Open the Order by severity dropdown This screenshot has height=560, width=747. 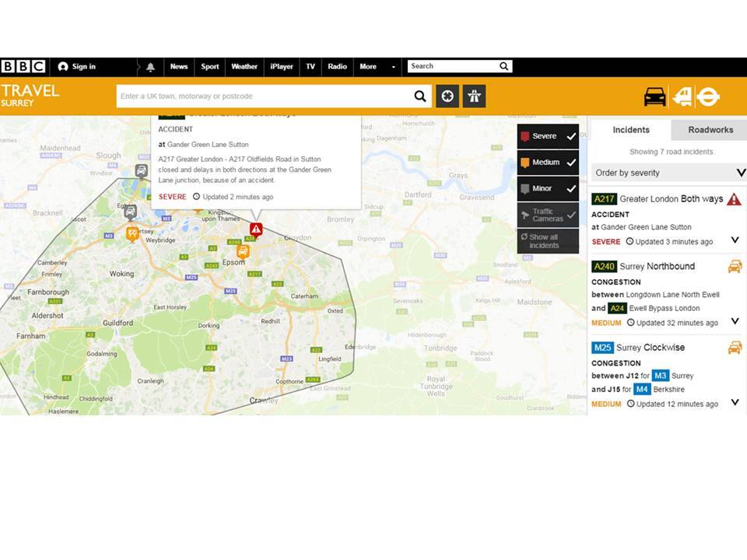[668, 173]
